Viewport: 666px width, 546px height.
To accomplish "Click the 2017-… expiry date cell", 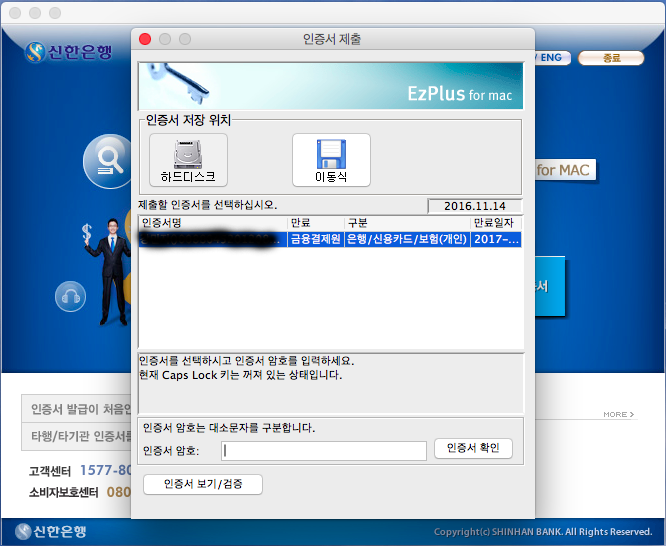I will coord(496,239).
